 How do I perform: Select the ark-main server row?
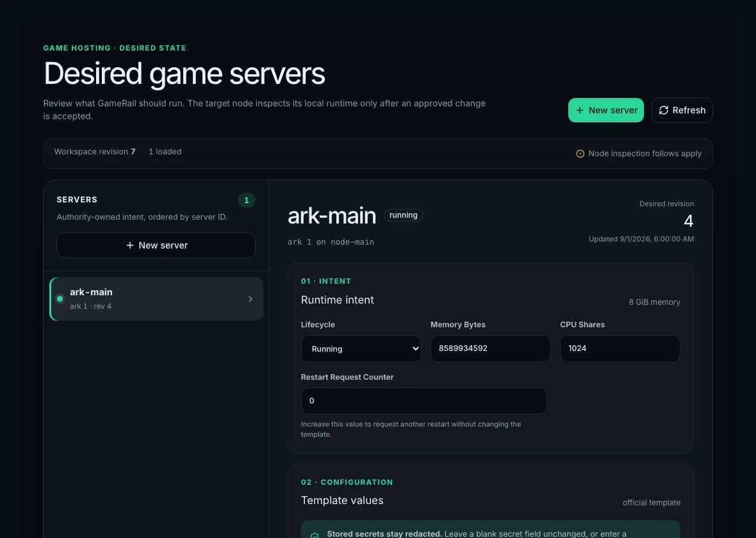[x=156, y=299]
